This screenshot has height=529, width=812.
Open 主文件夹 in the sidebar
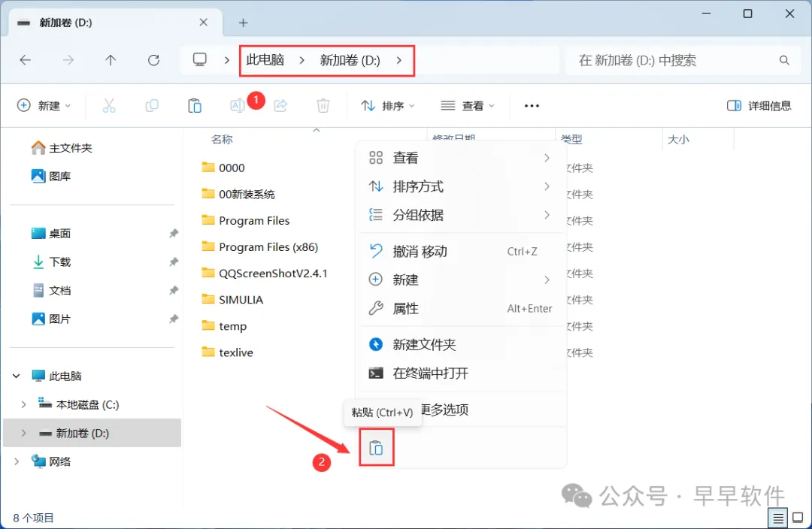[62, 148]
